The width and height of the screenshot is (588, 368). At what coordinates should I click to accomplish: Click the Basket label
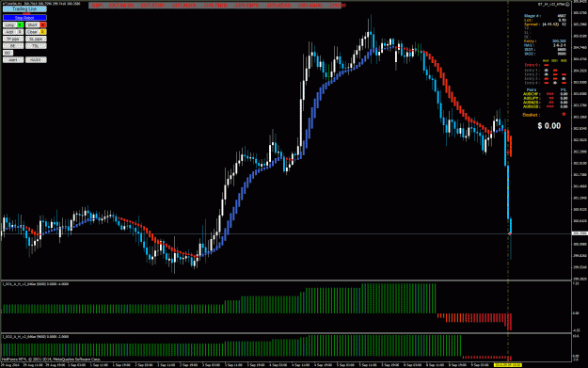pos(532,115)
